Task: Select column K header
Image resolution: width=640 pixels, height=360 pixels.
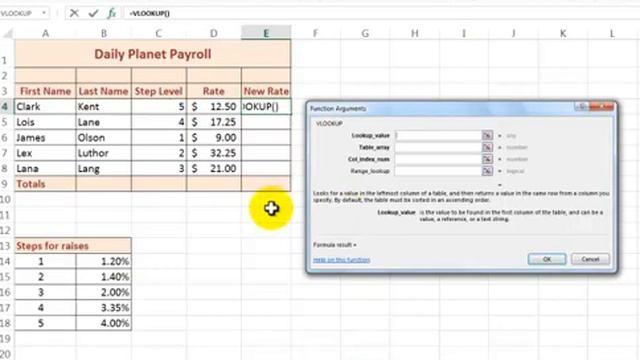Action: [x=562, y=33]
